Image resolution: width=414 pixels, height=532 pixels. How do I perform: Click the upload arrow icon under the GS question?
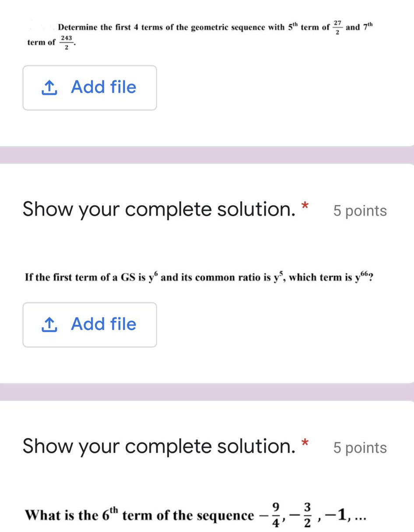(x=49, y=325)
